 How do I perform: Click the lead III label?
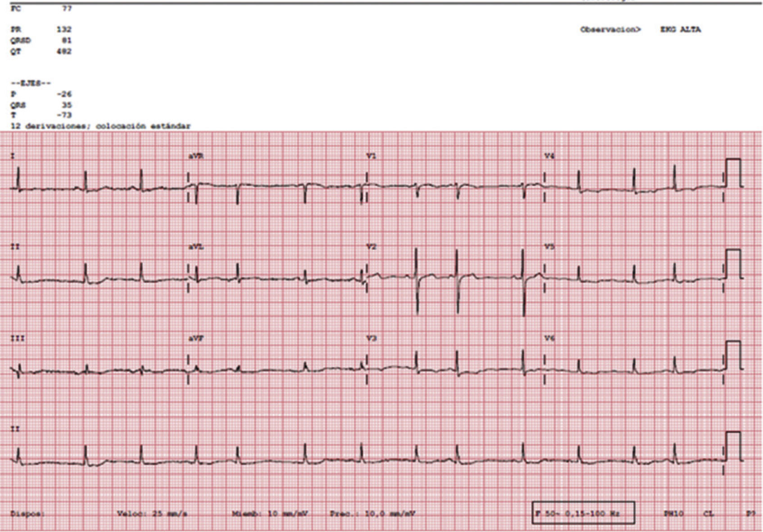(18, 338)
